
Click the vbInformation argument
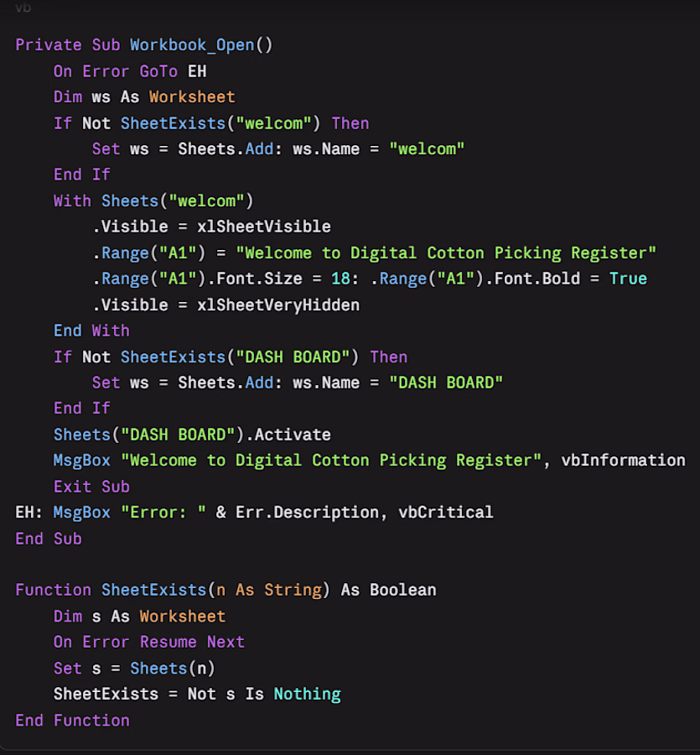click(623, 461)
